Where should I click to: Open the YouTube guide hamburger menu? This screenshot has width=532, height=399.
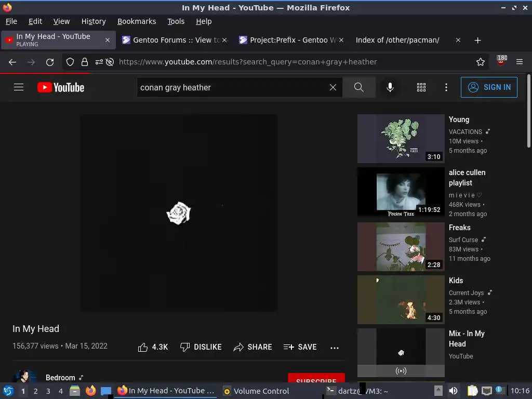coord(19,87)
